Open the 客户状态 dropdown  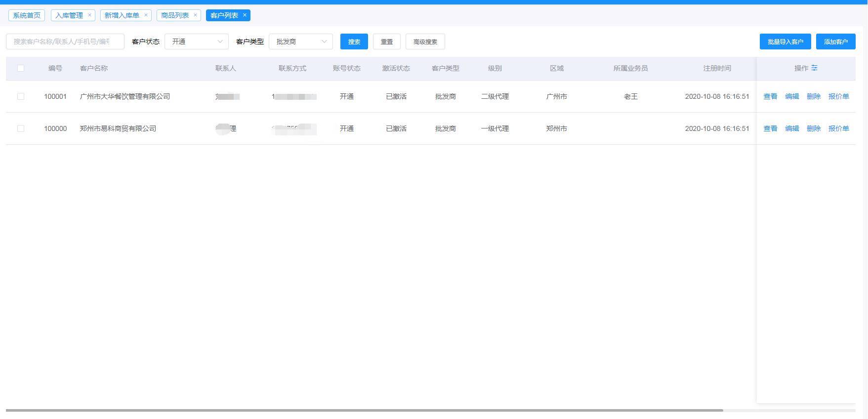click(x=196, y=42)
